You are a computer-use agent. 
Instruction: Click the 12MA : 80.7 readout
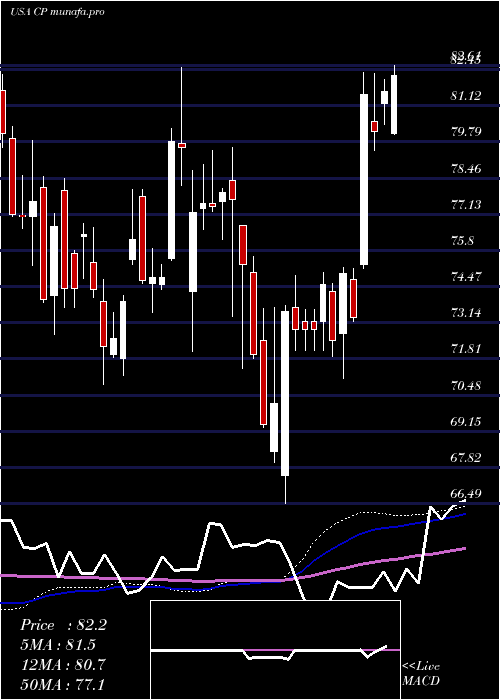(x=63, y=665)
